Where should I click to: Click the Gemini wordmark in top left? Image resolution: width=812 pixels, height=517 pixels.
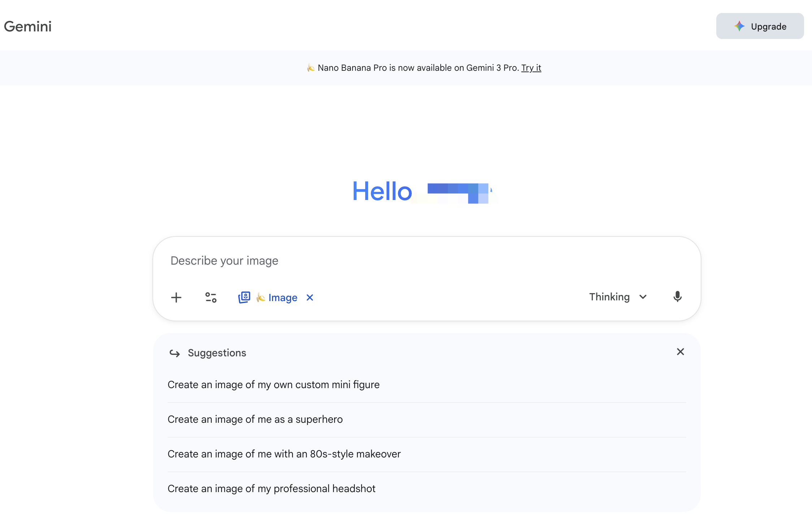click(x=27, y=26)
